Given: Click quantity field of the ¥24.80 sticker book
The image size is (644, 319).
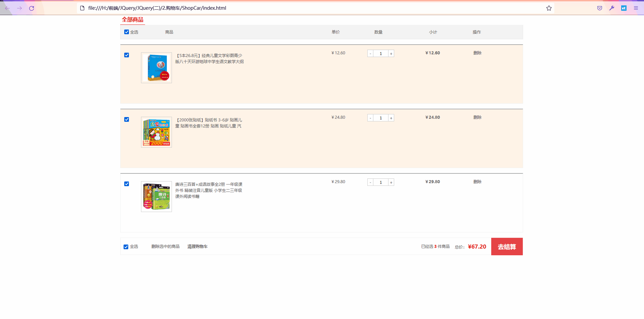Looking at the screenshot, I should click(x=381, y=118).
